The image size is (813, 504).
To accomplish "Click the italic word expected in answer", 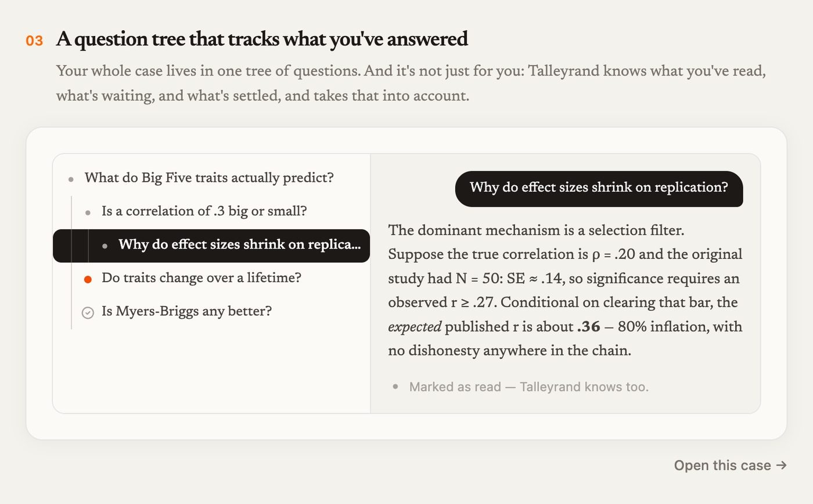I will 415,327.
